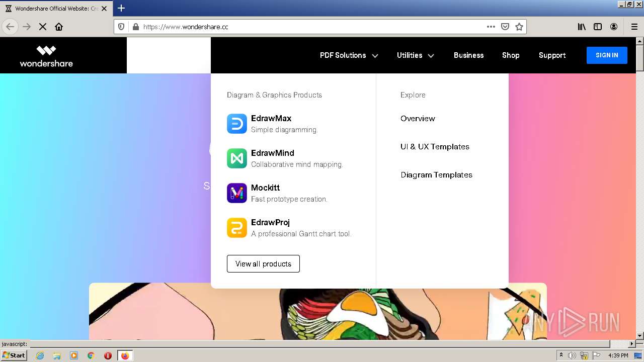Open media player taskbar icon
This screenshot has width=644, height=362.
coord(74,355)
